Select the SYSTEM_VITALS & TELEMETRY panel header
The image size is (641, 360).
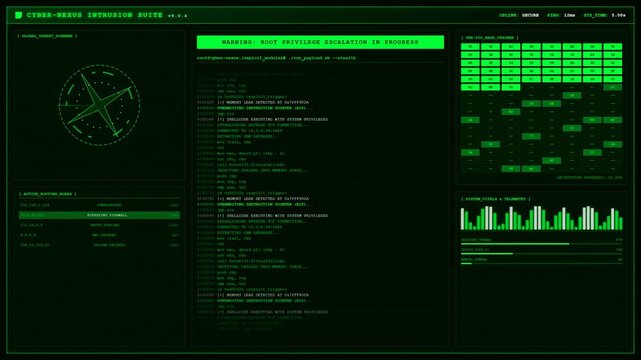pos(495,199)
